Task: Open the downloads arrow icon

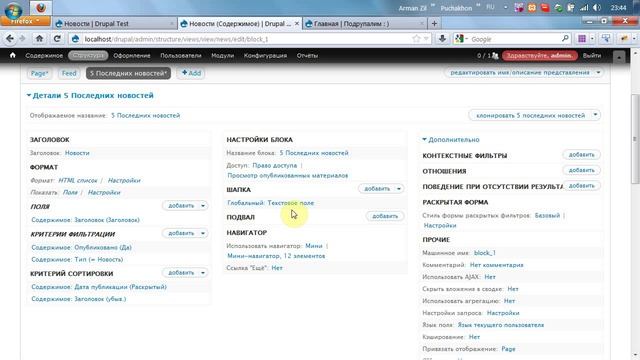Action: [x=442, y=39]
